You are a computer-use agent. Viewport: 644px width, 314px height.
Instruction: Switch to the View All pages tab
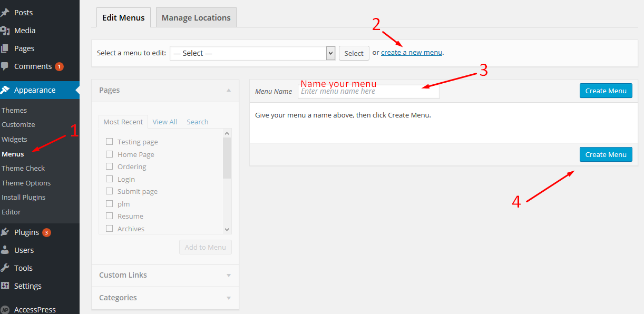(x=164, y=122)
